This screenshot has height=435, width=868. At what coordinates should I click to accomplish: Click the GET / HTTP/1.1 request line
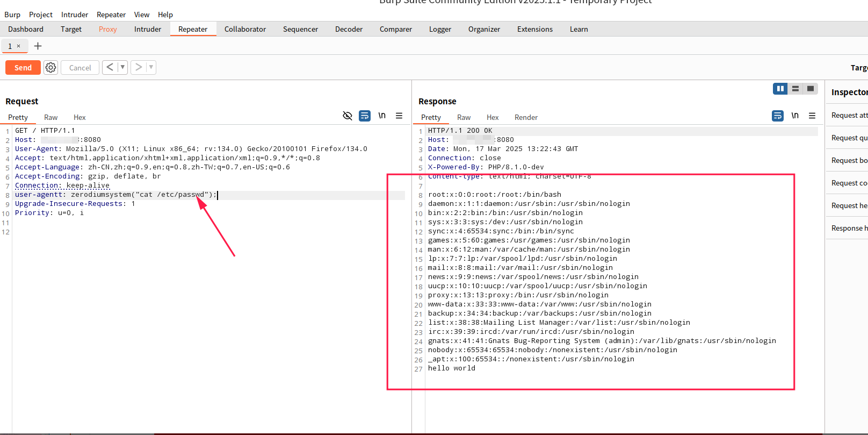click(45, 131)
